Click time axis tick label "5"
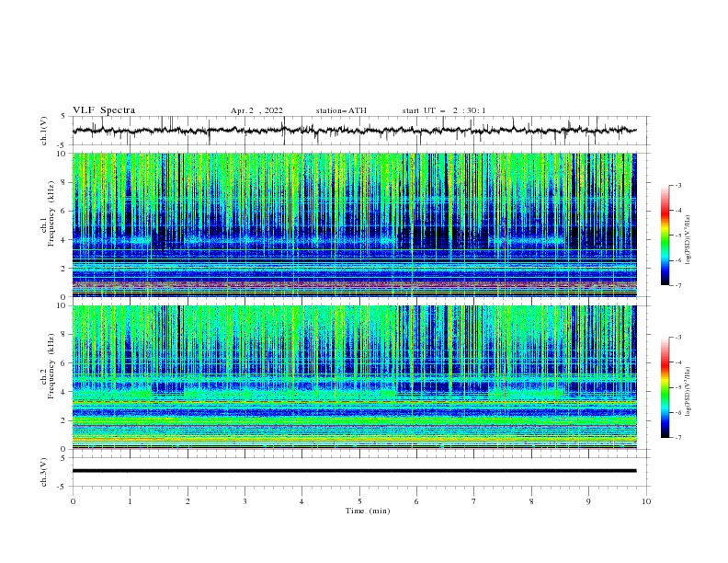 (359, 501)
